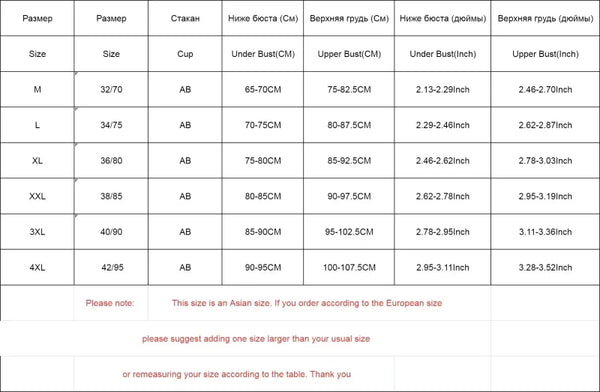Click the 'M' size cell
600x392 pixels.
(x=37, y=89)
